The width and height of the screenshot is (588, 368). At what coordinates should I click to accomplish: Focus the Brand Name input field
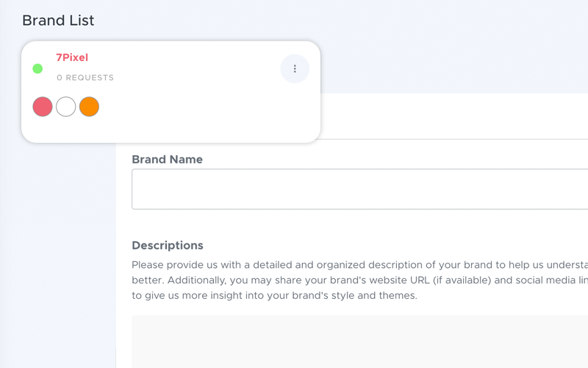pos(359,189)
